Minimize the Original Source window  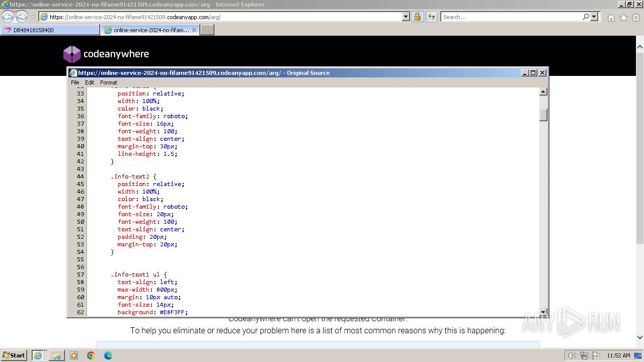click(525, 72)
